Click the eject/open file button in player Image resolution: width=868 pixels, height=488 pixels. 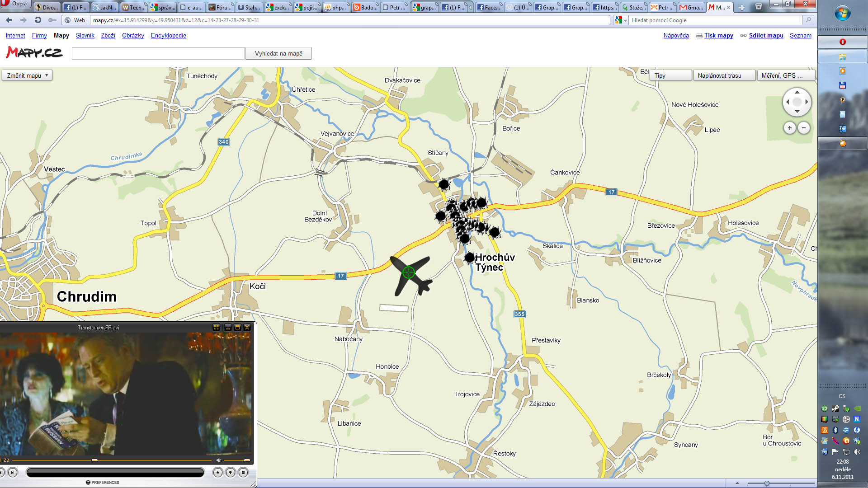pos(218,473)
